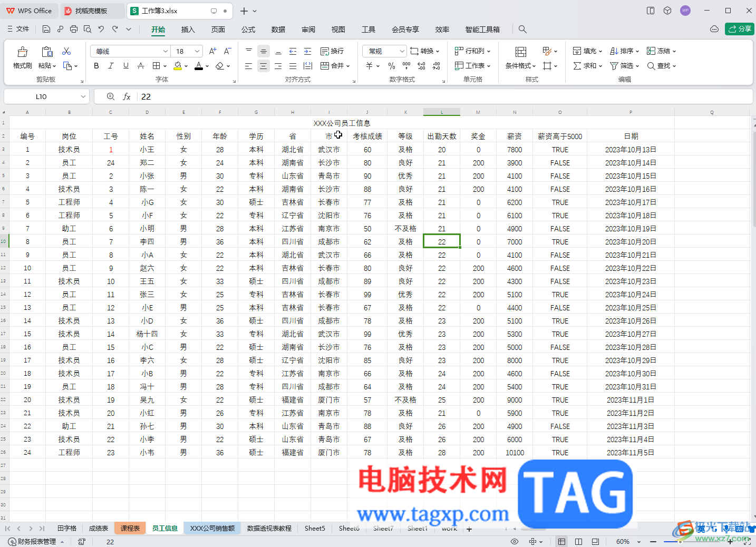The width and height of the screenshot is (756, 547).
Task: Toggle horizontal center alignment
Action: click(x=264, y=66)
